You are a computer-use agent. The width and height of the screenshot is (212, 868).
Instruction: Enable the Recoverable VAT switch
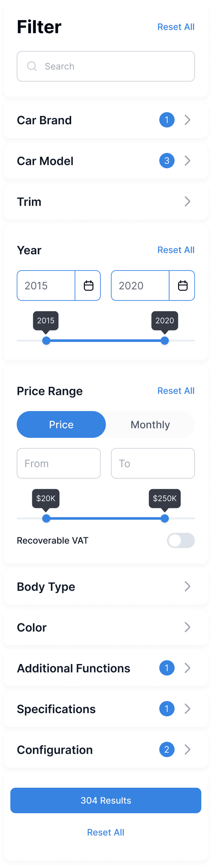point(181,540)
